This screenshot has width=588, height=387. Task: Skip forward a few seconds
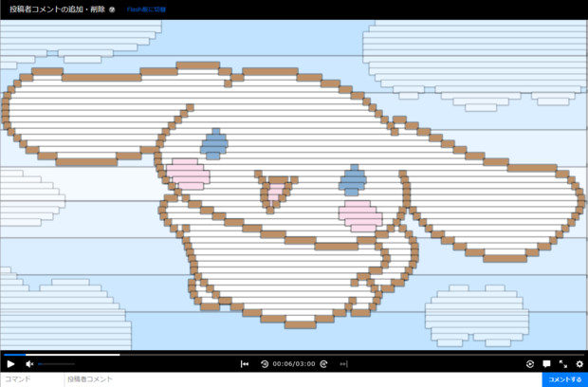click(323, 363)
